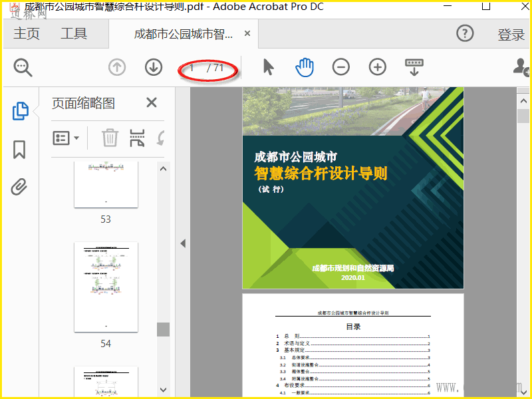Maximize the Acrobat window
The width and height of the screenshot is (532, 399).
tap(486, 6)
